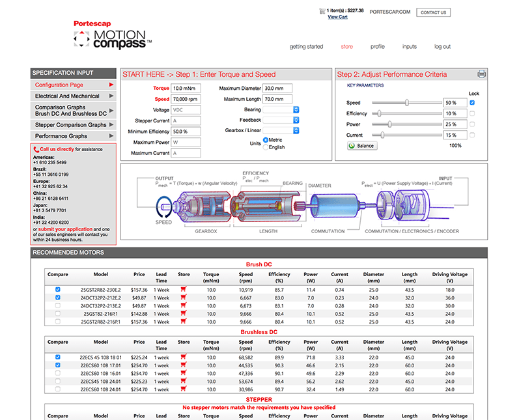Uncheck compare for 24DCT32P2-212E.2

(58, 298)
